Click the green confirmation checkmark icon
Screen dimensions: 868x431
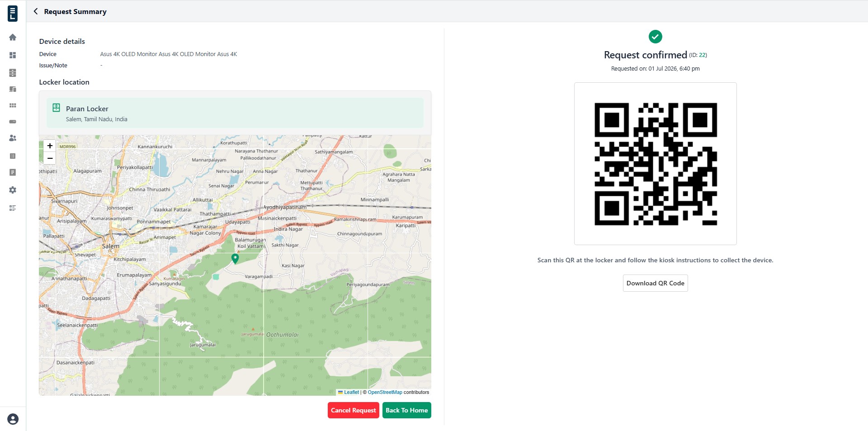(656, 37)
